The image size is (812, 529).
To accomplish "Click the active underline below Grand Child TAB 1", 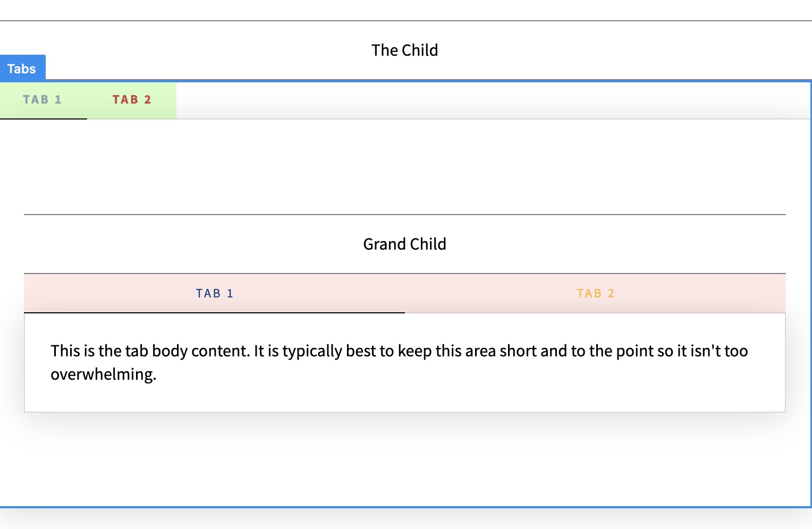I will [x=215, y=312].
